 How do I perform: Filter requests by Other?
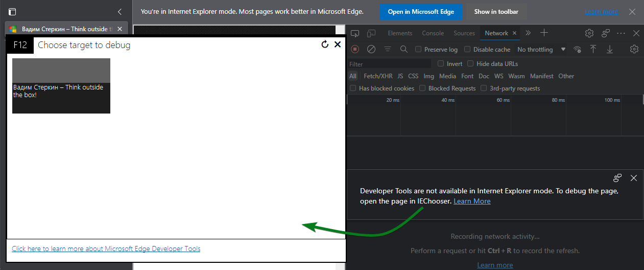point(566,76)
